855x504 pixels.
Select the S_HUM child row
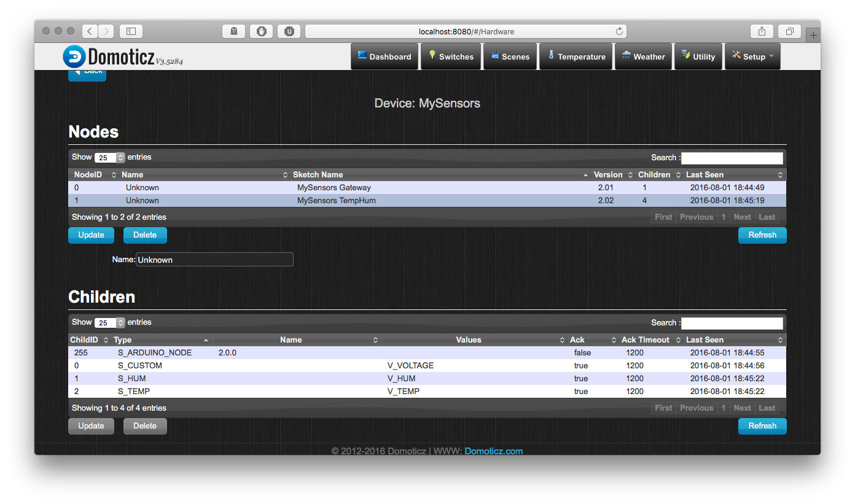[x=427, y=379]
